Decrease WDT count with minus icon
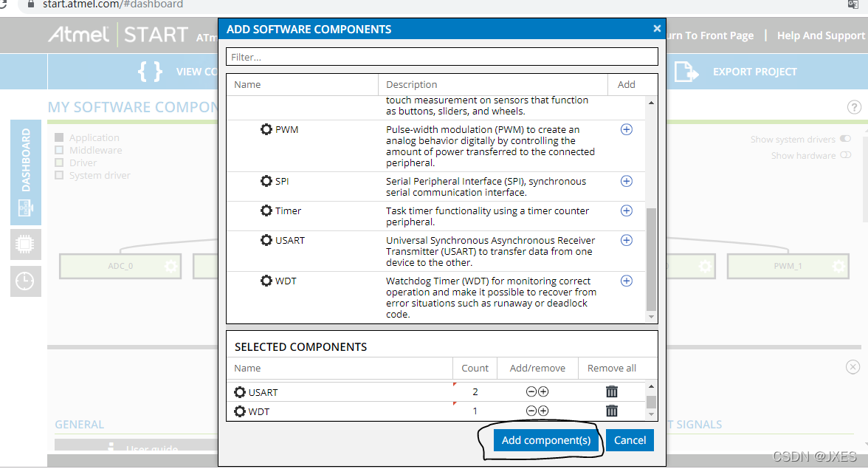Viewport: 868px width, 469px height. point(531,411)
